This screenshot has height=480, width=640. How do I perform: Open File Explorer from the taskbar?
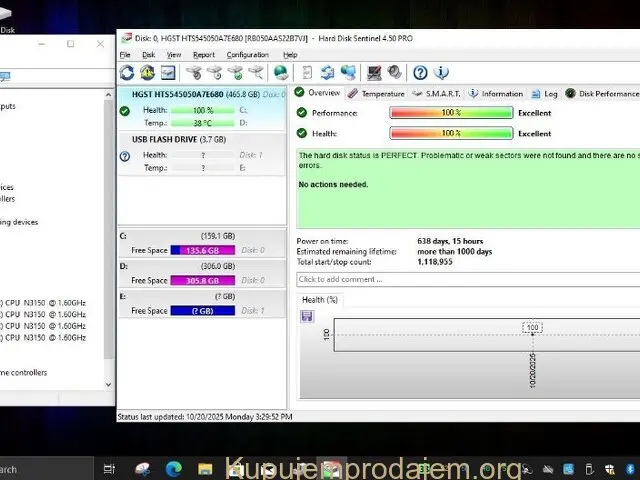(205, 468)
